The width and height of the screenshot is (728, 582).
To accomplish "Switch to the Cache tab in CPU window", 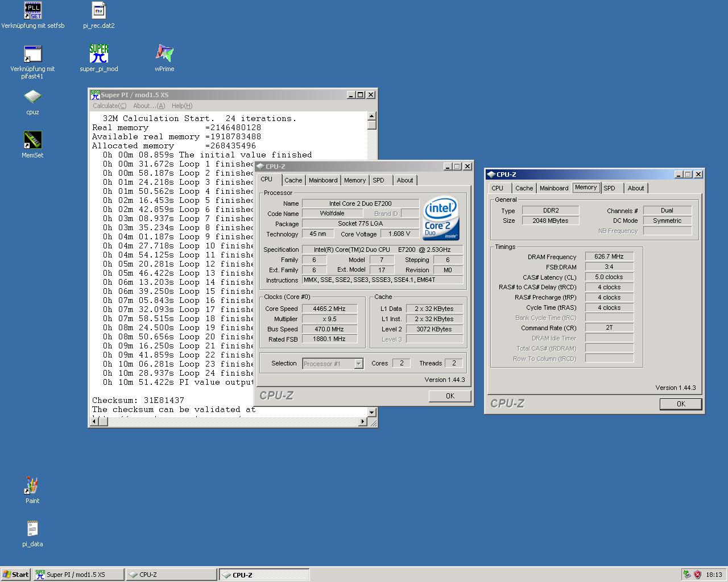I will [293, 180].
